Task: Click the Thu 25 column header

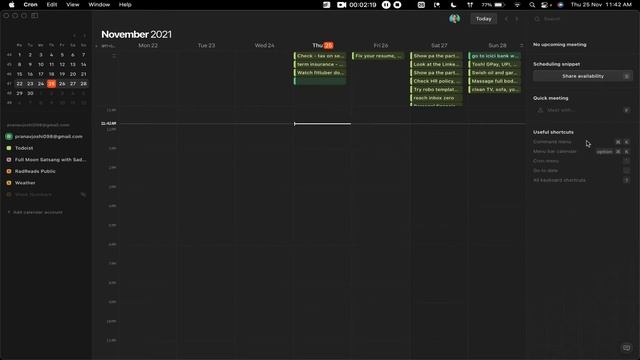Action: (322, 45)
